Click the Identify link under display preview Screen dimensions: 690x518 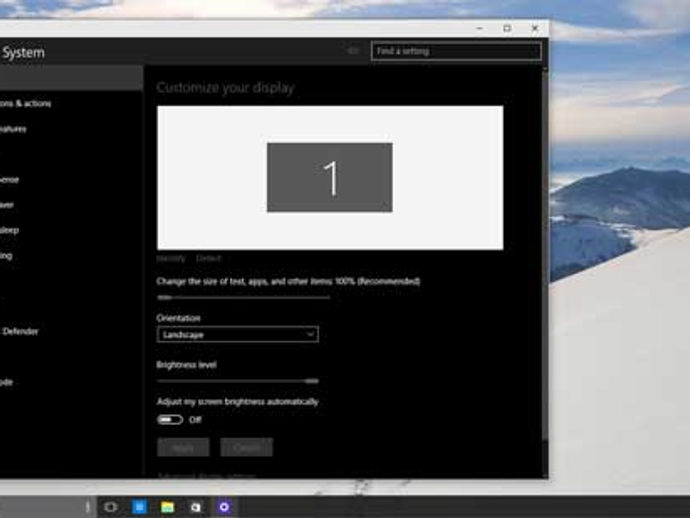click(171, 258)
